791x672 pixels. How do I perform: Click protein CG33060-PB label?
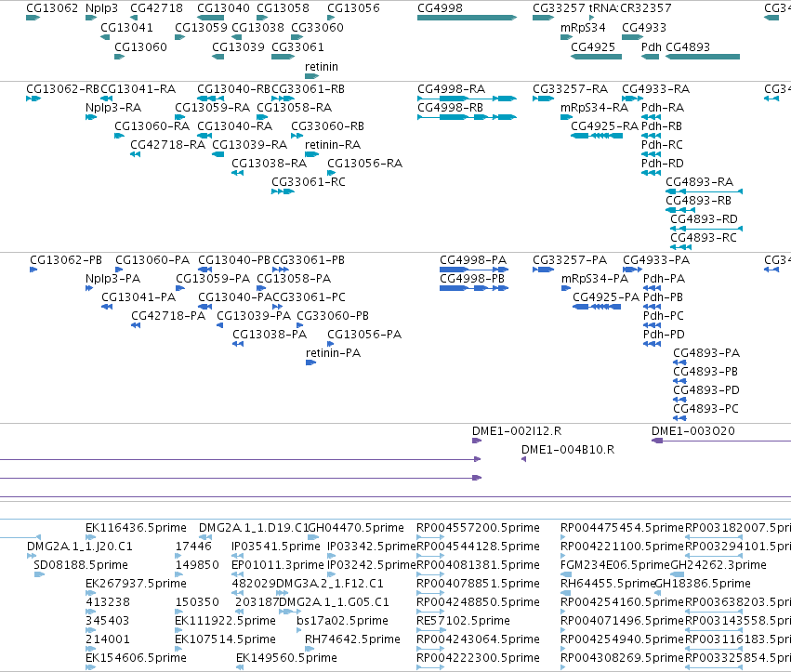[333, 315]
